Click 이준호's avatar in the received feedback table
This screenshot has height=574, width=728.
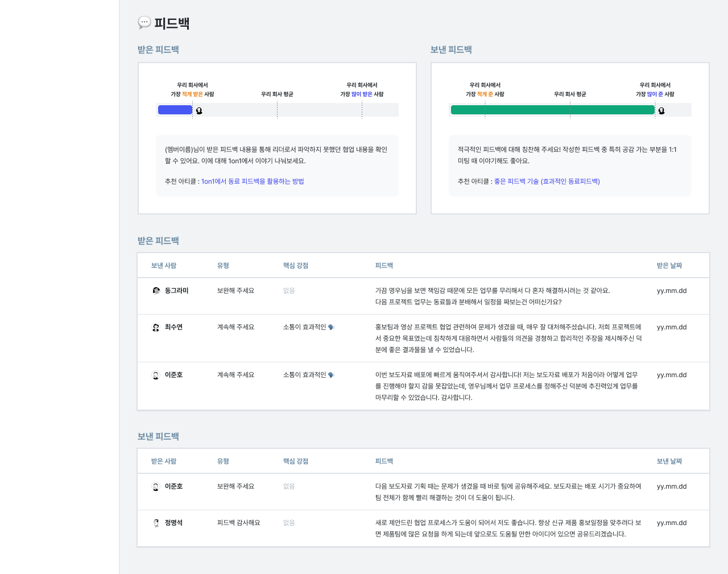[155, 374]
